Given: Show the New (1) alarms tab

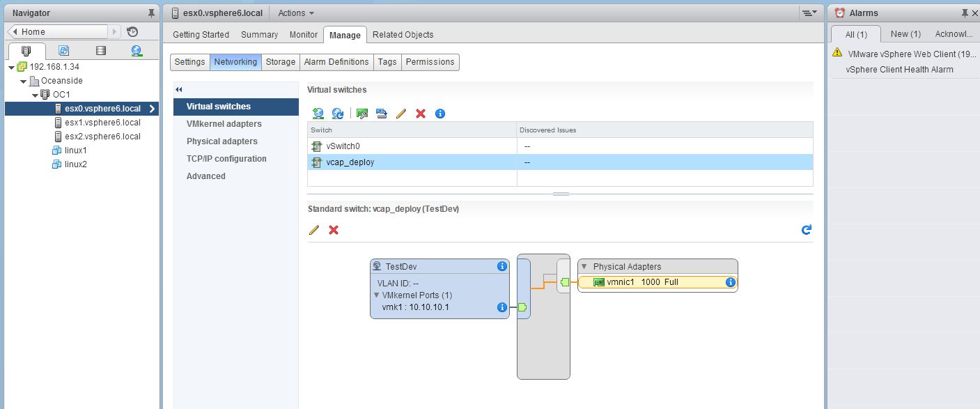Looking at the screenshot, I should 905,34.
